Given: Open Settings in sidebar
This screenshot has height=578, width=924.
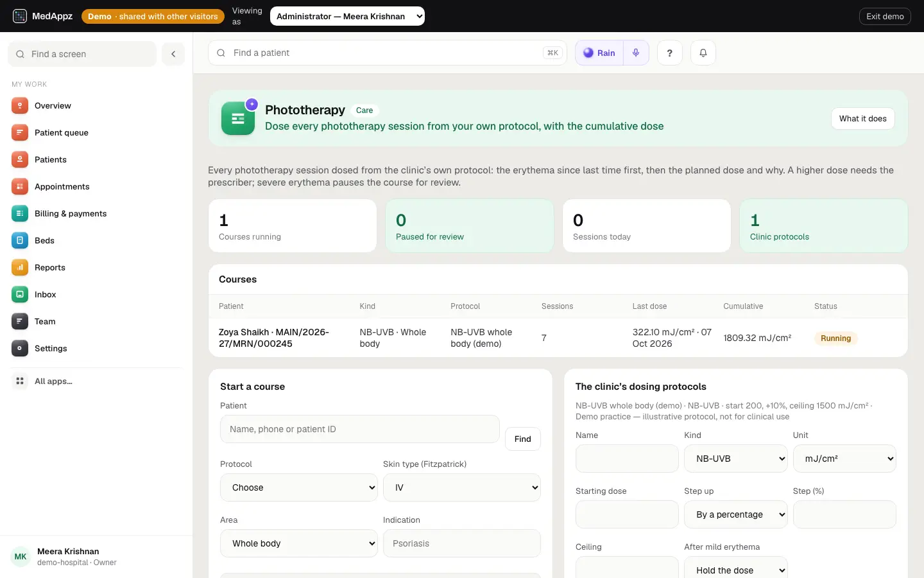Looking at the screenshot, I should tap(96, 348).
